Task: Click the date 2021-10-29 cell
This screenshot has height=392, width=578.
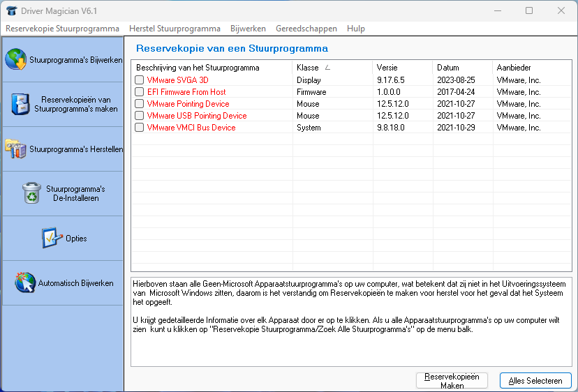Action: (x=456, y=127)
